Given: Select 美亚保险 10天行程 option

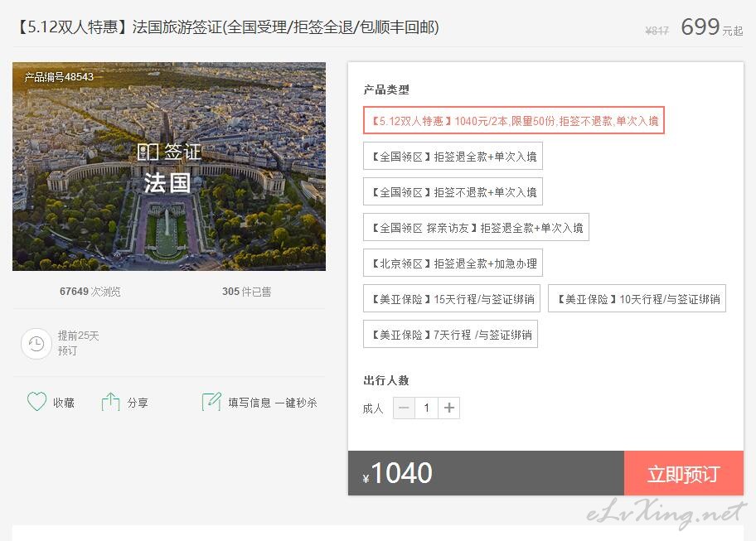Looking at the screenshot, I should [x=637, y=299].
